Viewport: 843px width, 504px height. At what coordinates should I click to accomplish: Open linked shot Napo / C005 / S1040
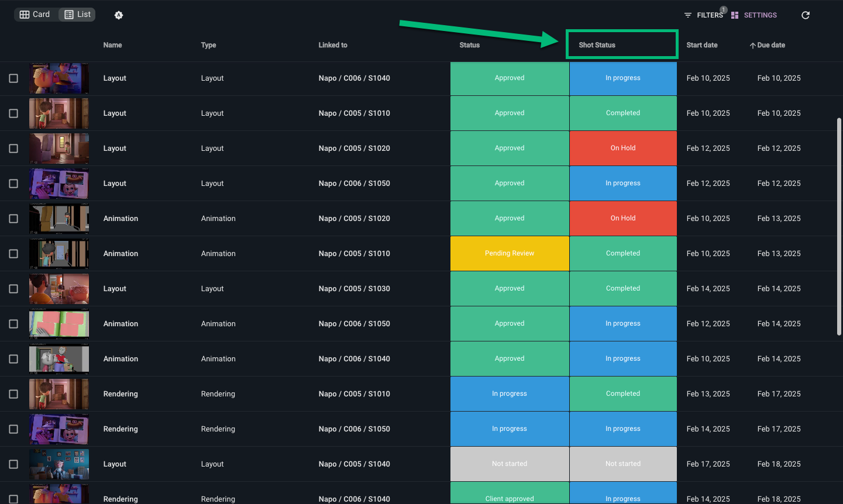click(355, 464)
